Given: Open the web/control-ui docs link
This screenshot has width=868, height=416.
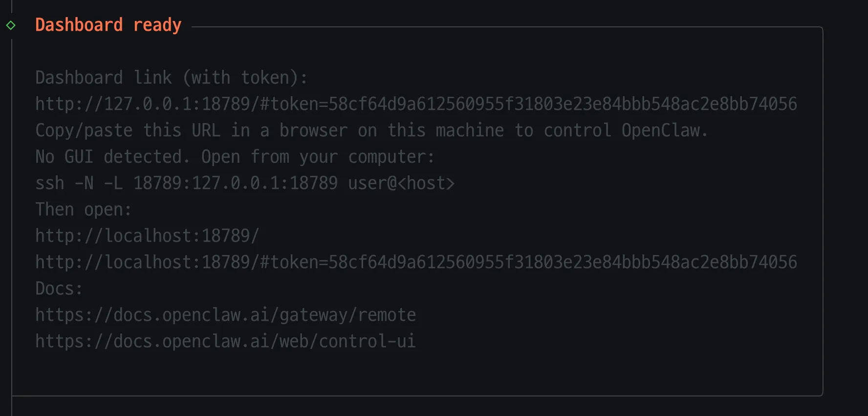Looking at the screenshot, I should [x=225, y=341].
